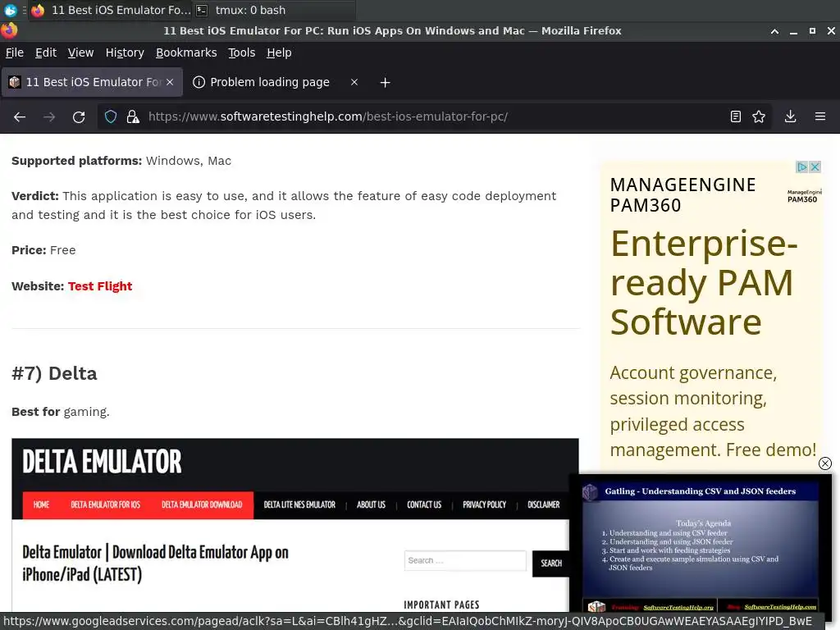Open AdChoices info triangle icon
The image size is (840, 630).
(802, 167)
